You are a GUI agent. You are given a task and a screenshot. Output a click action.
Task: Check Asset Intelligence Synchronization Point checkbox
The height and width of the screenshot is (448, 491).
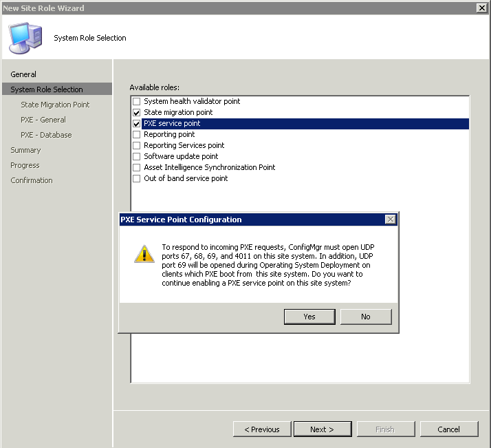pyautogui.click(x=137, y=168)
